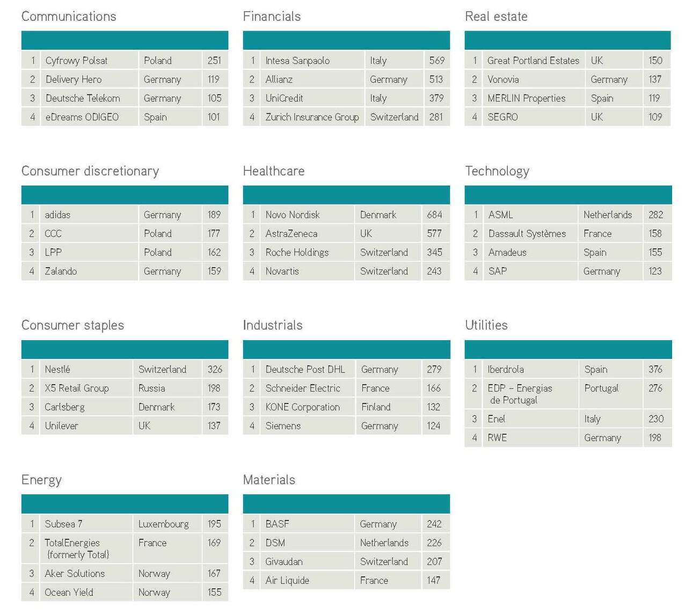Click X5 Retail Group entry

pos(77,388)
